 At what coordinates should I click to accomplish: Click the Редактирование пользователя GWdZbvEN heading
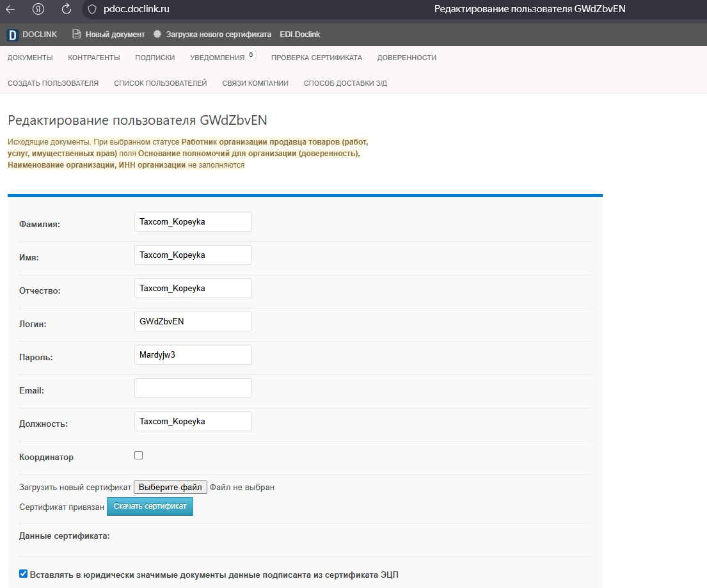click(138, 120)
